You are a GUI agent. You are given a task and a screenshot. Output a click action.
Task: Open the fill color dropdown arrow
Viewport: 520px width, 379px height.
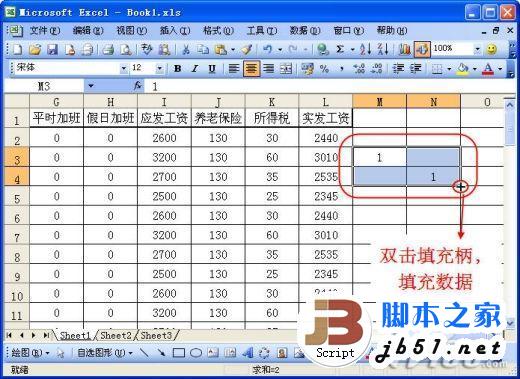pos(474,69)
